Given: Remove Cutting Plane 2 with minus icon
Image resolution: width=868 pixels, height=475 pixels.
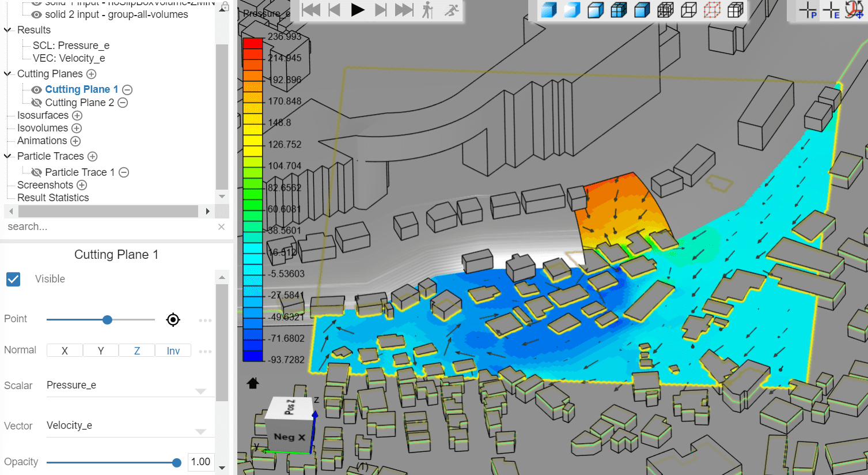Looking at the screenshot, I should click(123, 103).
